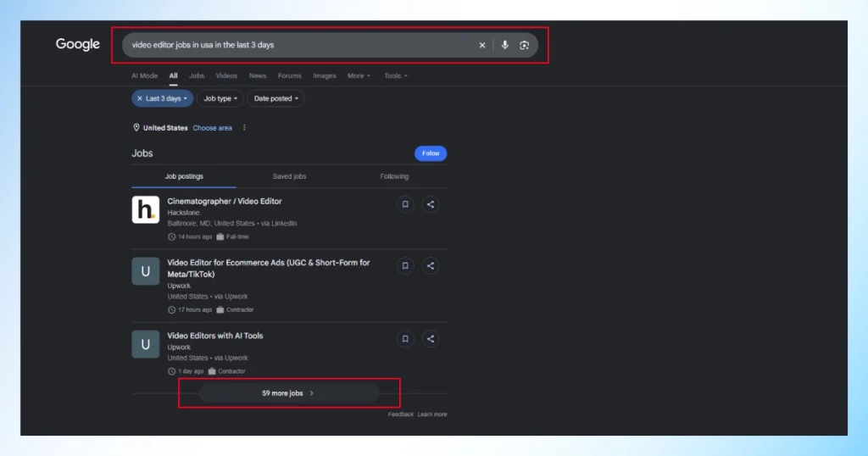This screenshot has height=456, width=868.
Task: Switch to AI Mode tab
Action: pos(144,75)
